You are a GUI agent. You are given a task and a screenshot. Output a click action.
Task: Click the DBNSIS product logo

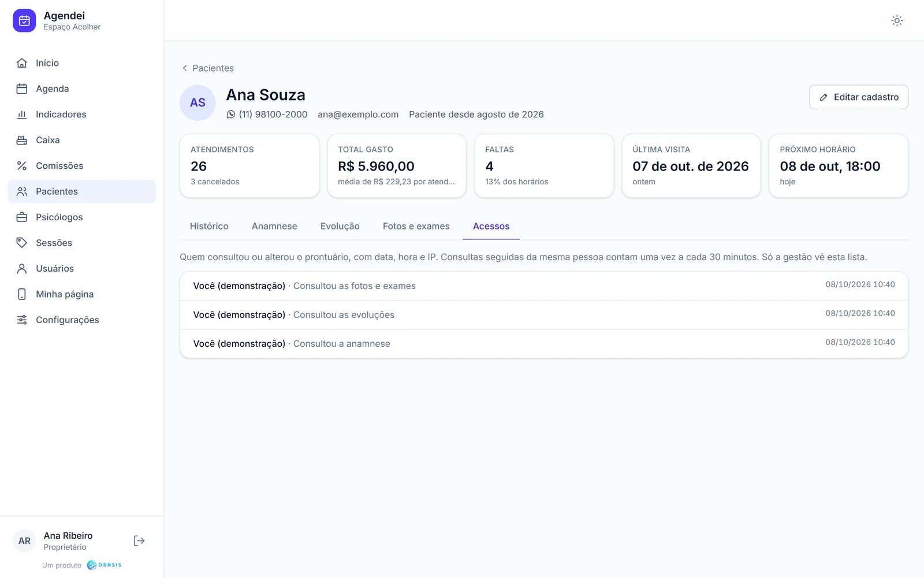(x=105, y=565)
